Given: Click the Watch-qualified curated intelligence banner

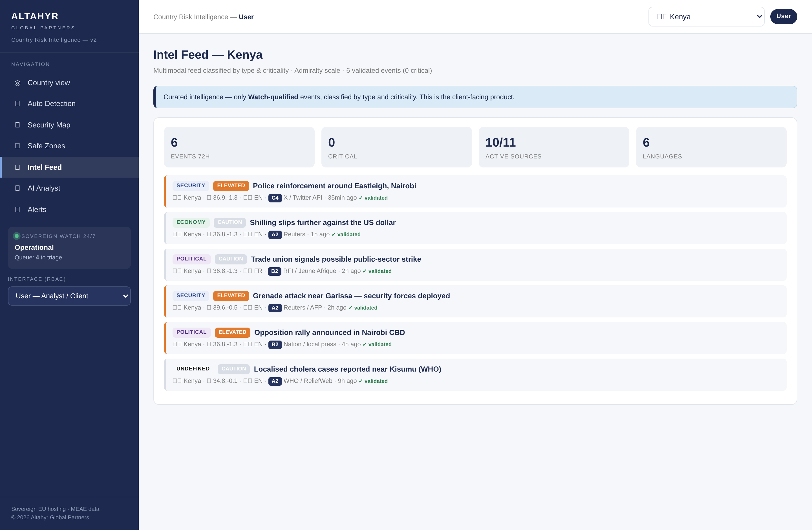Looking at the screenshot, I should click(475, 97).
